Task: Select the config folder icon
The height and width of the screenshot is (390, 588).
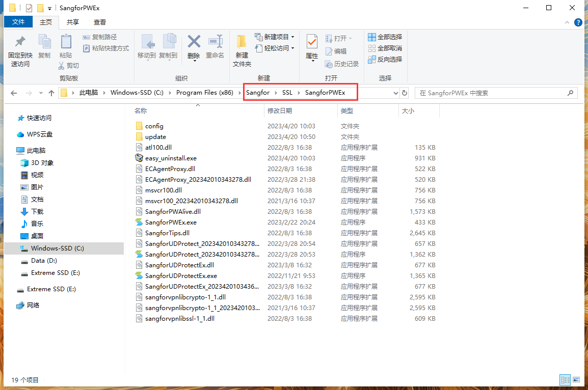Action: (139, 126)
